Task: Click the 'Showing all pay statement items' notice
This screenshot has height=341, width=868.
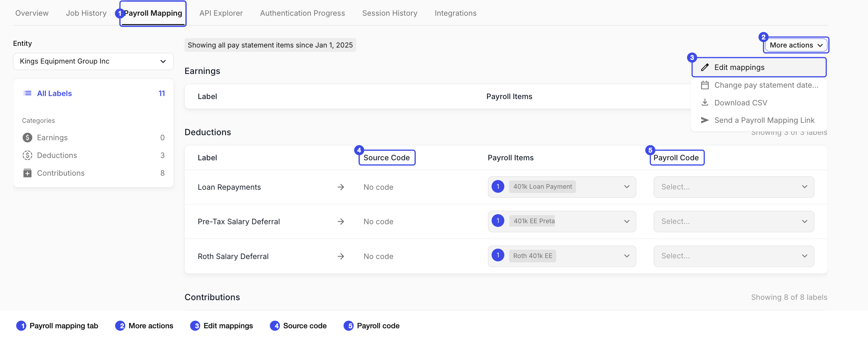Action: pos(270,45)
